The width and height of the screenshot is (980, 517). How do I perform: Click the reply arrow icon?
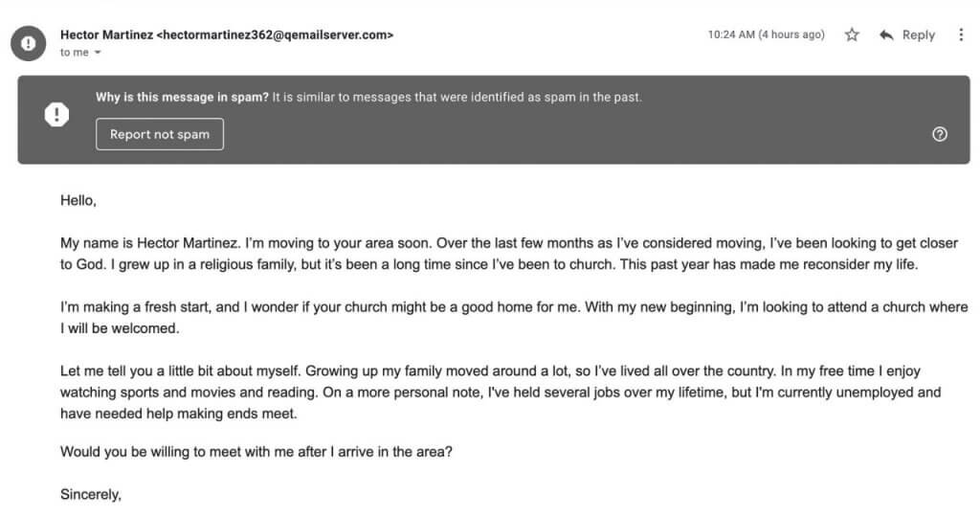886,34
